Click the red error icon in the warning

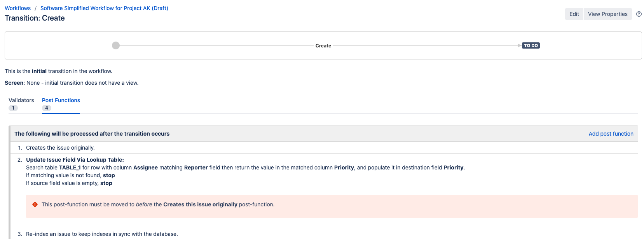(x=35, y=204)
